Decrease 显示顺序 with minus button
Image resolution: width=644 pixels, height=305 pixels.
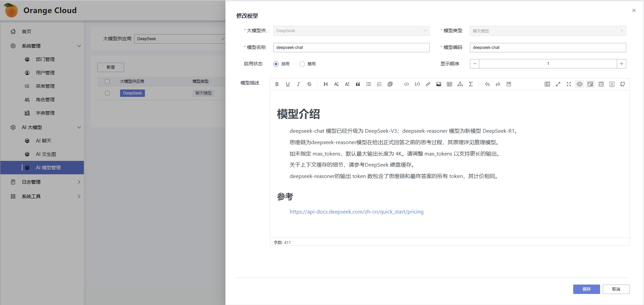point(475,64)
